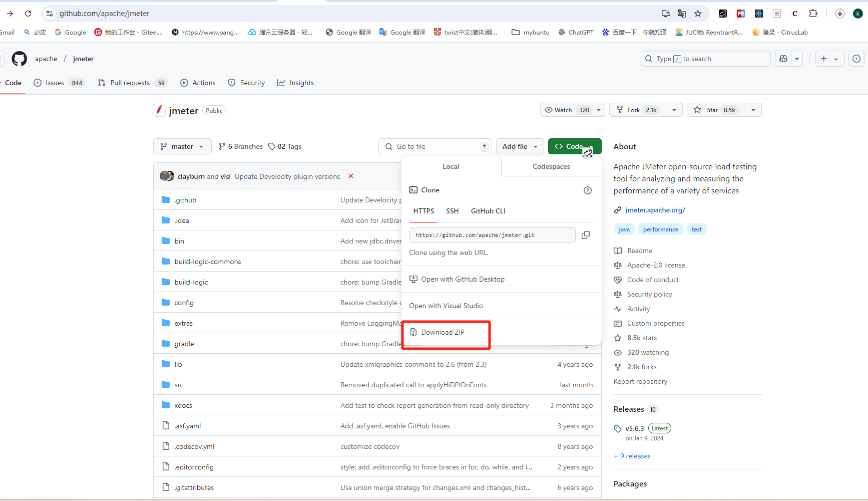Open the .github folder
The height and width of the screenshot is (501, 868).
[185, 200]
